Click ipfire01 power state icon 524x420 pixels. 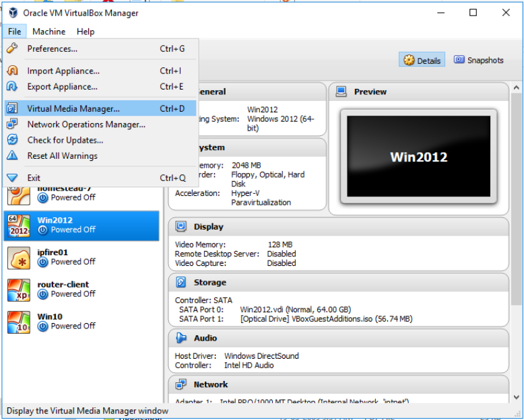pyautogui.click(x=42, y=262)
